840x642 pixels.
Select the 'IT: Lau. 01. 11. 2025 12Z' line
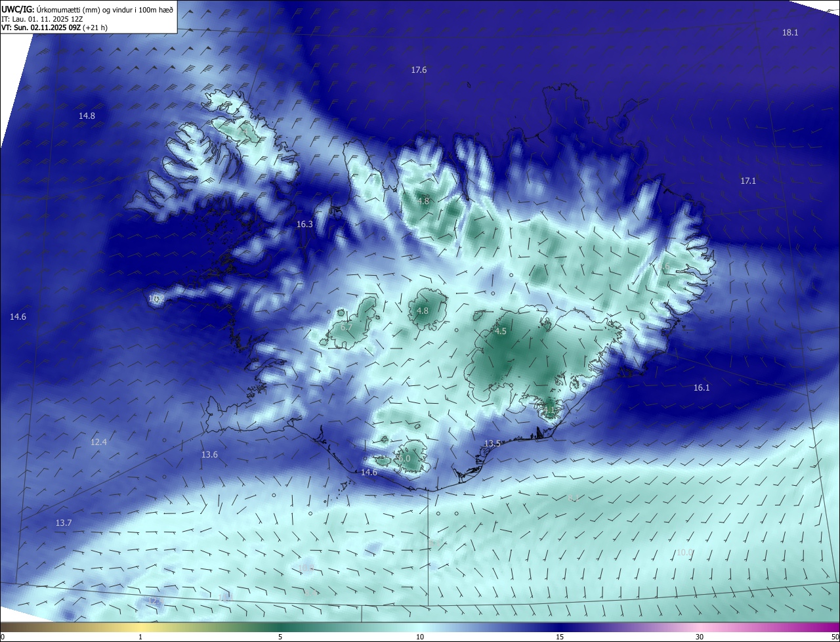(x=42, y=19)
